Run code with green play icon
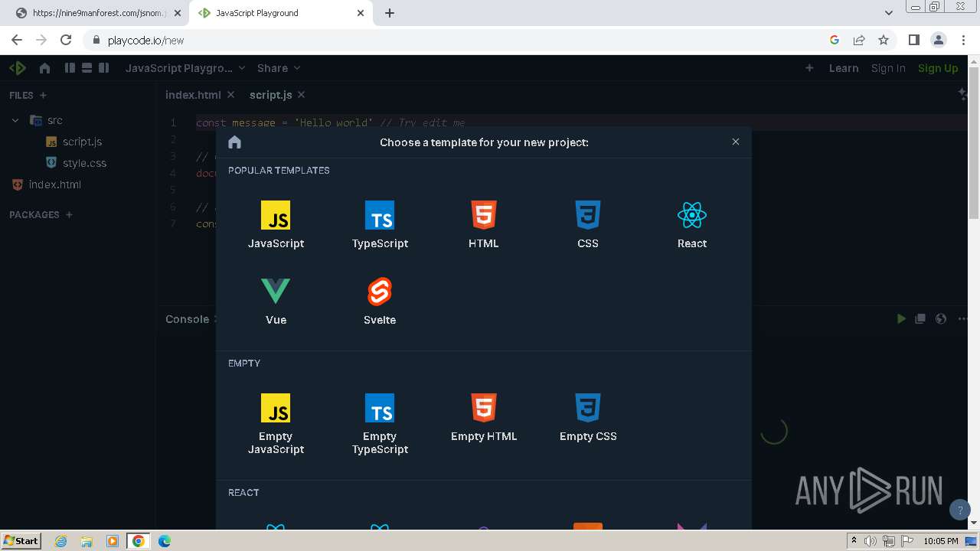Screen dimensions: 980x551 (901, 319)
